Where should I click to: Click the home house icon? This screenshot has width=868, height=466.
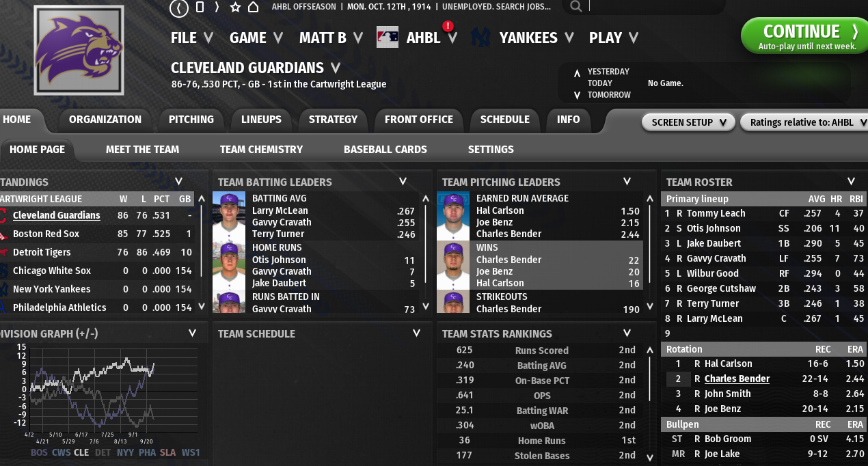253,7
